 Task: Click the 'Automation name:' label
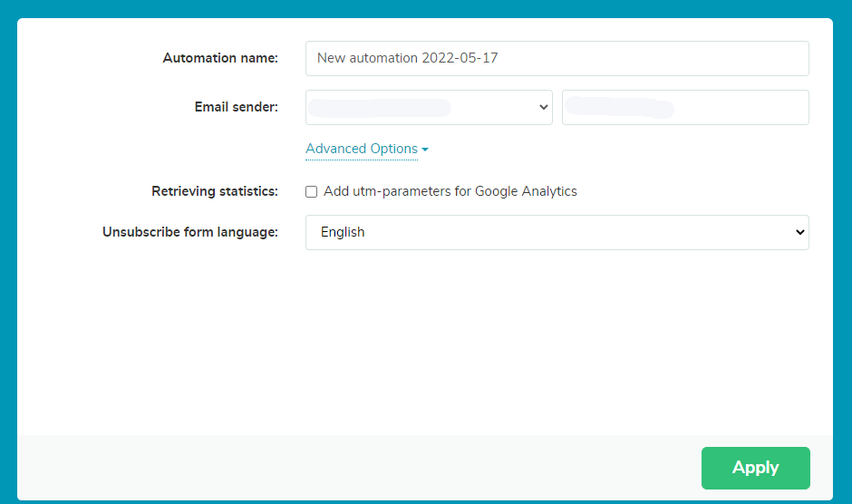(x=220, y=58)
